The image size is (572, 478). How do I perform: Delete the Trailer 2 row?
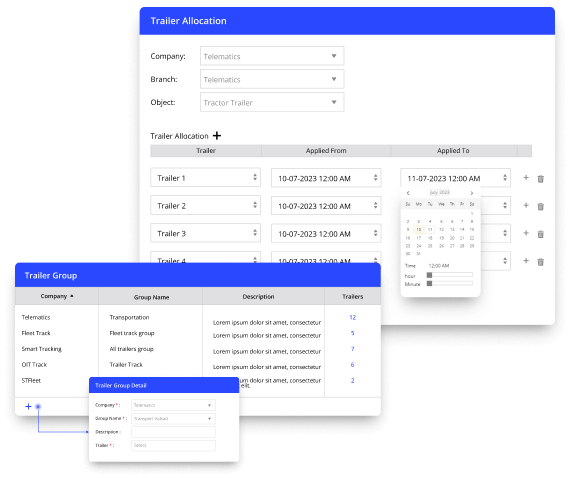tap(541, 206)
